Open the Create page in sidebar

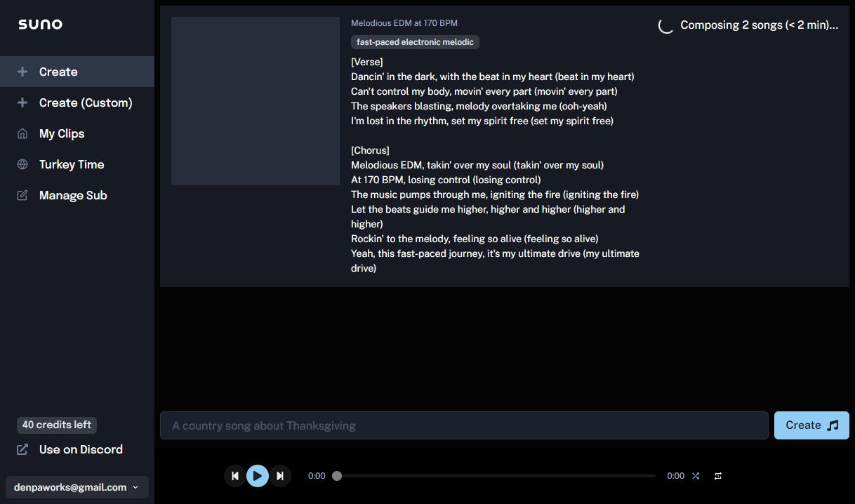pos(77,72)
